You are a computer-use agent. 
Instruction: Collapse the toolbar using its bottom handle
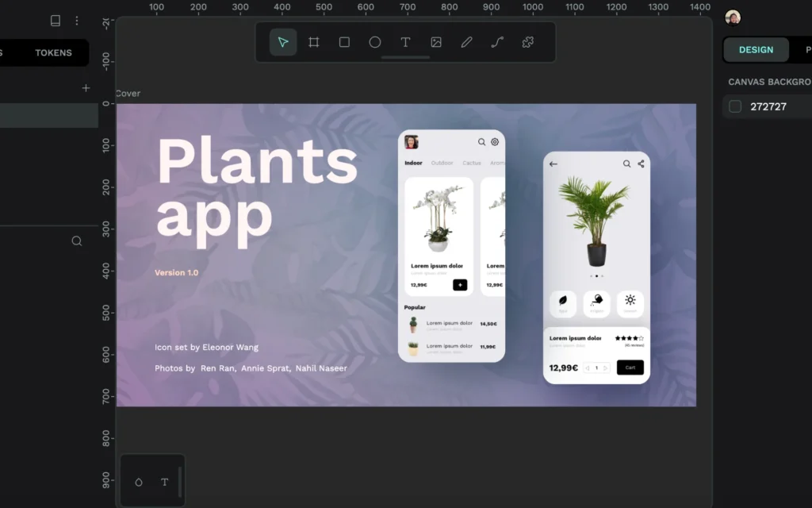point(405,58)
